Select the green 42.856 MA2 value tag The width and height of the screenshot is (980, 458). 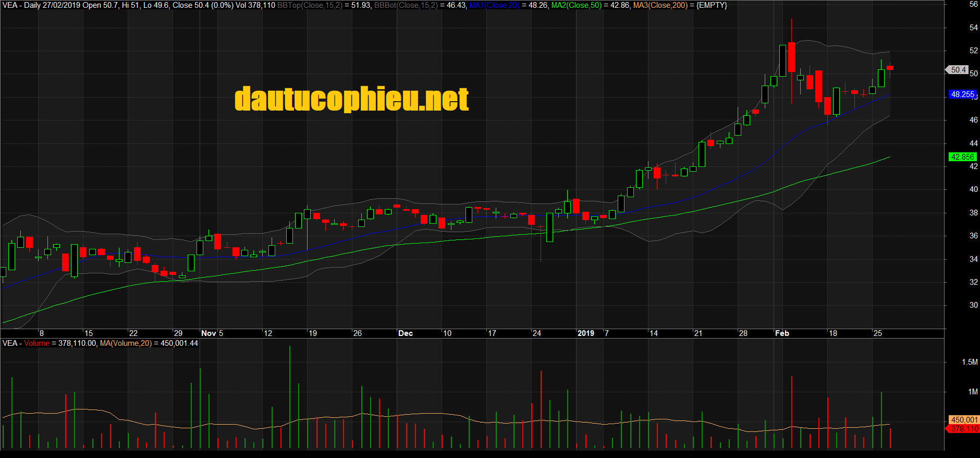[962, 157]
